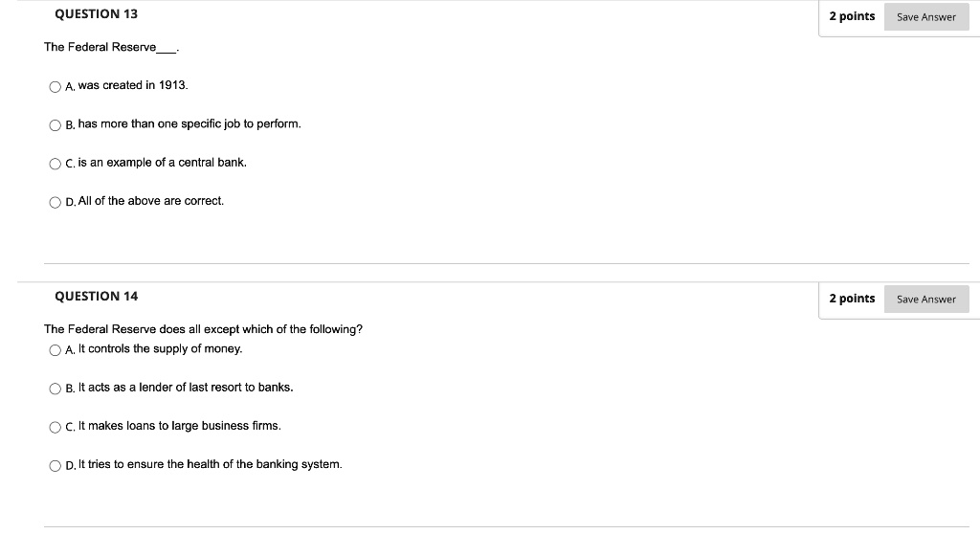
Task: Click the QUESTION 13 heading
Action: [96, 14]
